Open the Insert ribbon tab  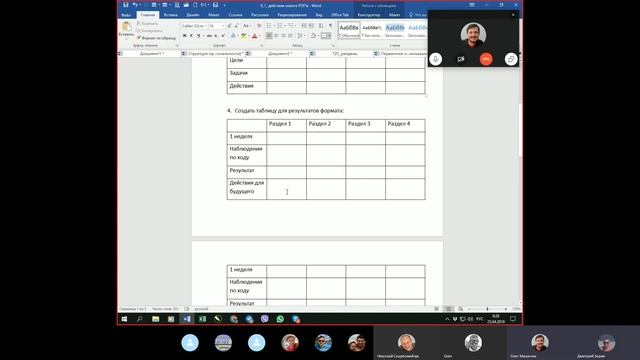pos(171,15)
